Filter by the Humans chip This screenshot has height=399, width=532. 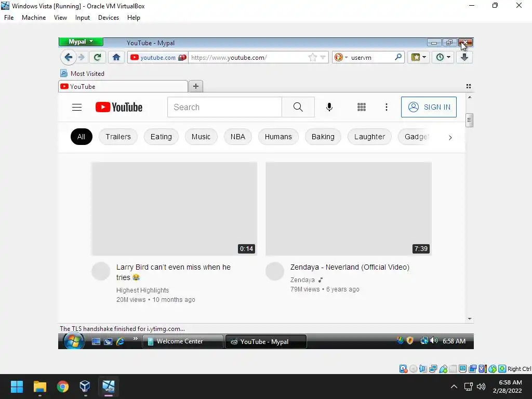click(x=278, y=137)
